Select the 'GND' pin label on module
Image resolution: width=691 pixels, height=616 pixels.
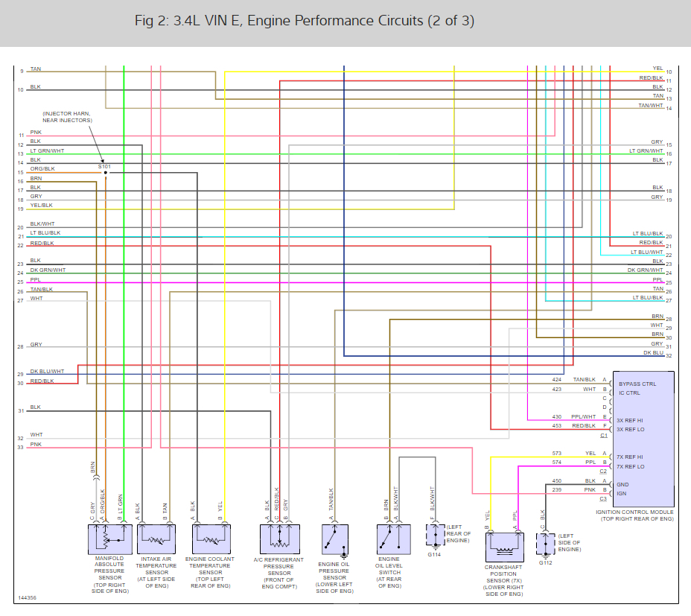click(x=622, y=485)
